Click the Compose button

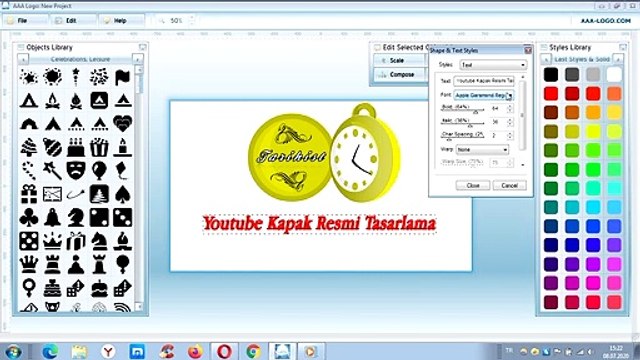tap(400, 75)
